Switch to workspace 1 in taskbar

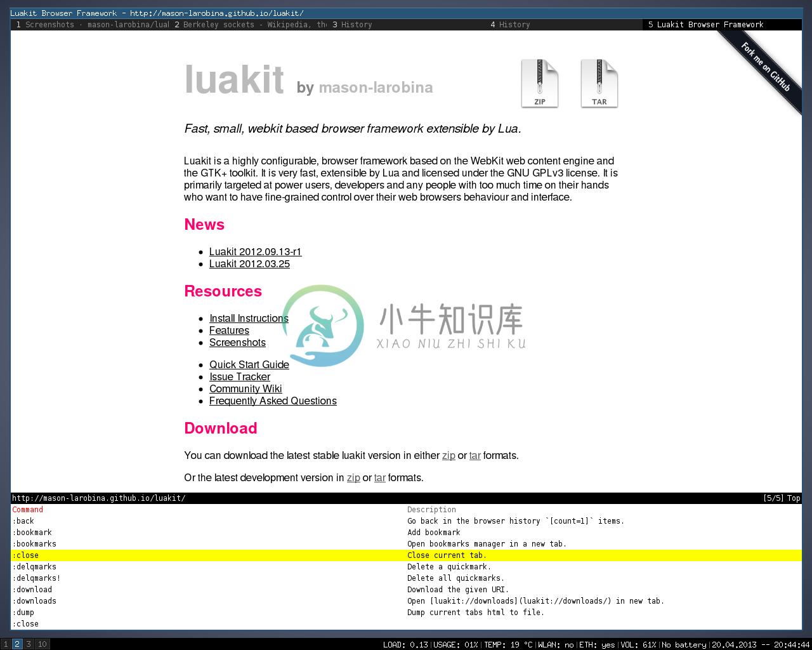tap(6, 644)
